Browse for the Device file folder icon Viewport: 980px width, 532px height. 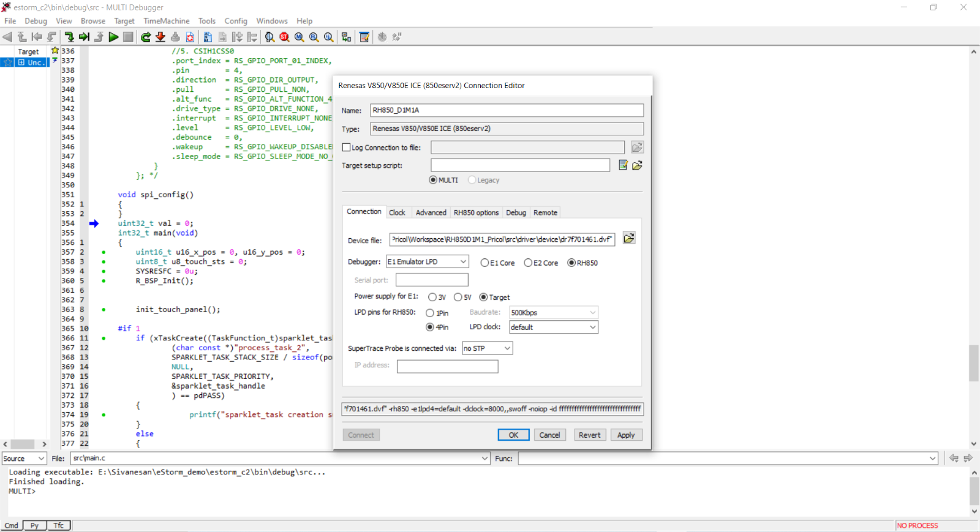pyautogui.click(x=629, y=238)
